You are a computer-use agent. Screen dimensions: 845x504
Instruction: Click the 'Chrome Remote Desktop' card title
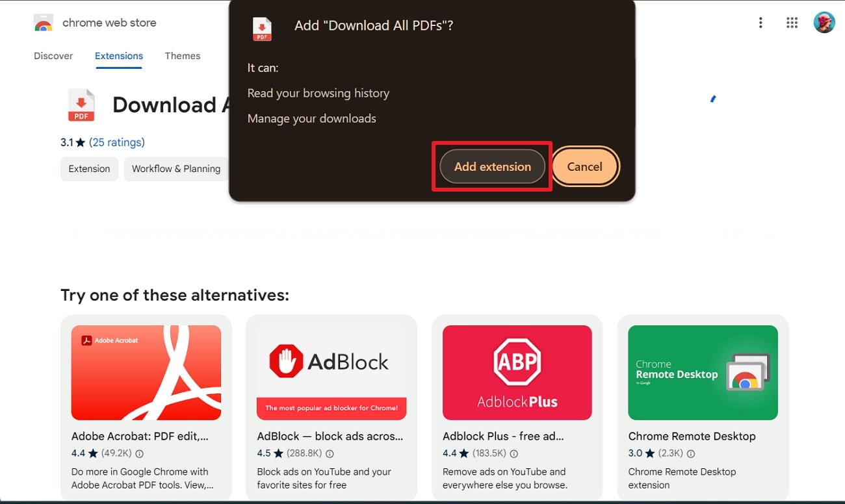pyautogui.click(x=692, y=436)
